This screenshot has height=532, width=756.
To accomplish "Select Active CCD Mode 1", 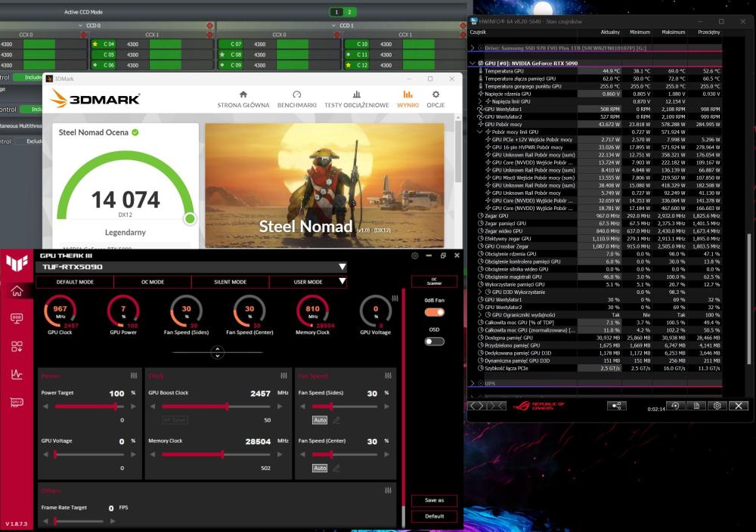I will [x=336, y=12].
